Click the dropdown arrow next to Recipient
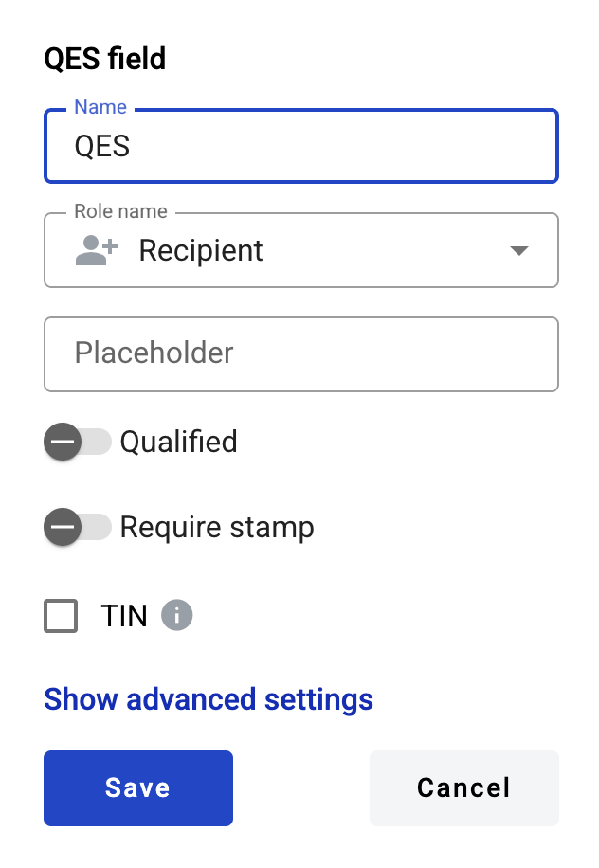Screen dimensions: 599x868 pyautogui.click(x=519, y=251)
